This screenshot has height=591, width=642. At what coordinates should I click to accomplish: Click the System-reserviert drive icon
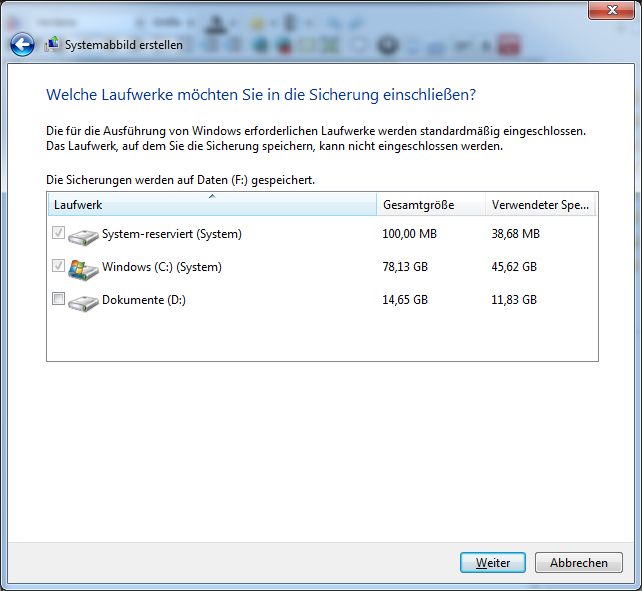tap(84, 235)
